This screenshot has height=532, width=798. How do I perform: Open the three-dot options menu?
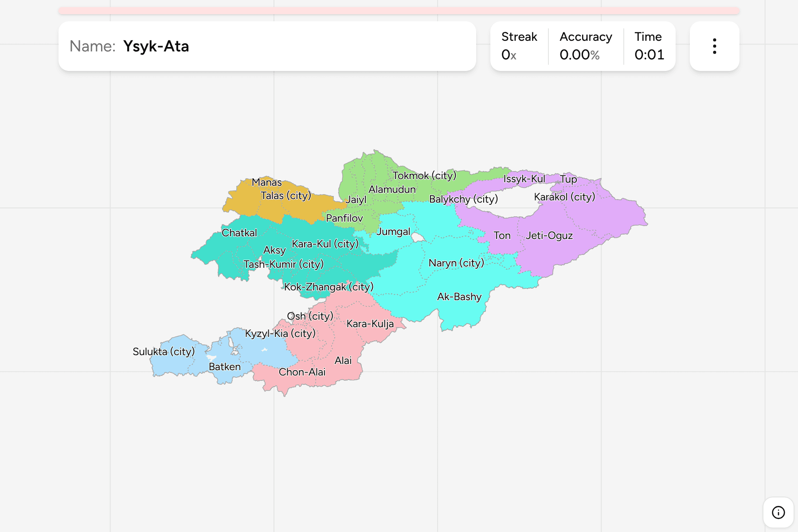point(714,46)
